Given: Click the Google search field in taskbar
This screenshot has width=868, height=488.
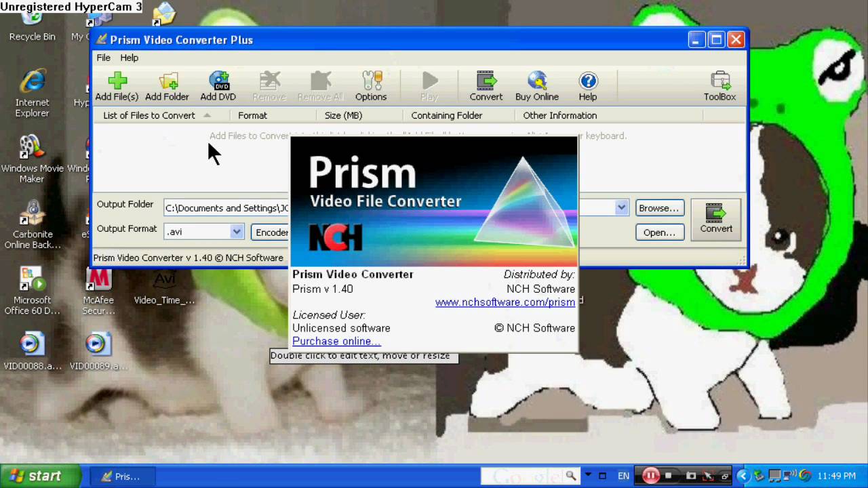Looking at the screenshot, I should click(x=521, y=476).
